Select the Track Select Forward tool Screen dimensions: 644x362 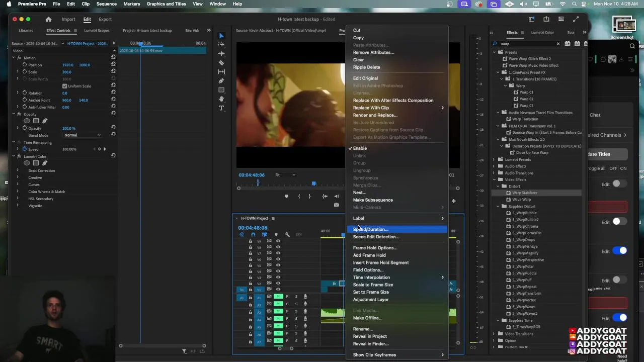221,45
